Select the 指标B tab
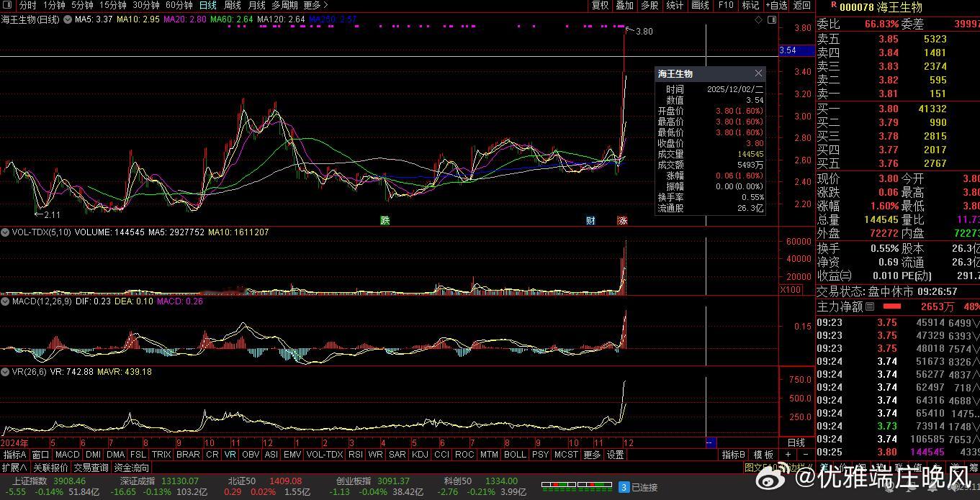Image resolution: width=980 pixels, height=500 pixels. [x=734, y=455]
